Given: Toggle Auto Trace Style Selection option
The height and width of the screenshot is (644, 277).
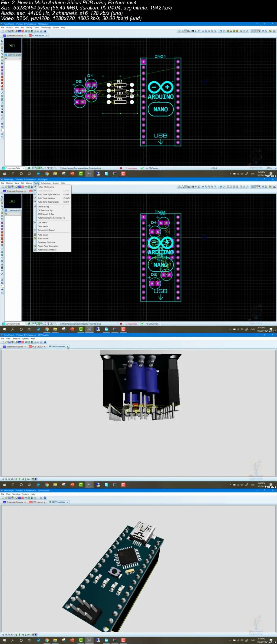Looking at the screenshot, I should 52,194.
